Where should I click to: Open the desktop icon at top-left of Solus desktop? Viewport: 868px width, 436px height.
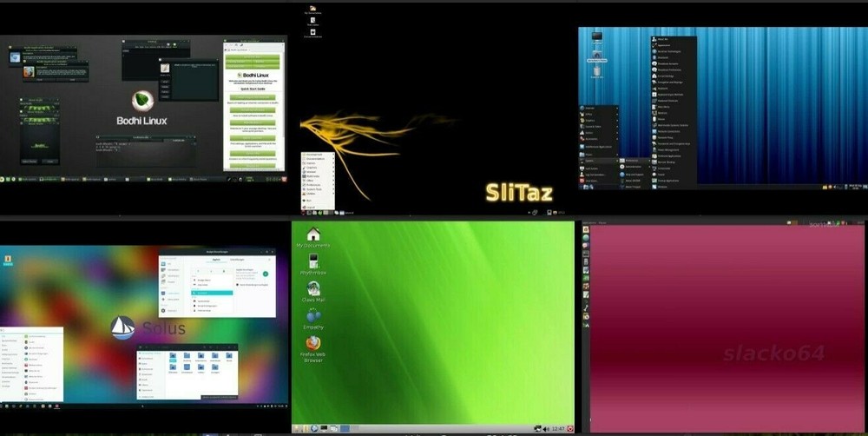[x=8, y=260]
